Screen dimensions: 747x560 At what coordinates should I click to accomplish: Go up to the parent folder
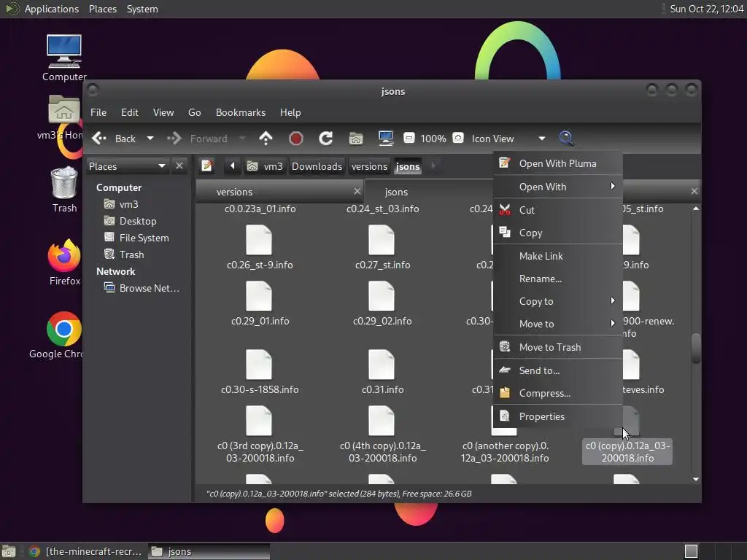click(266, 139)
